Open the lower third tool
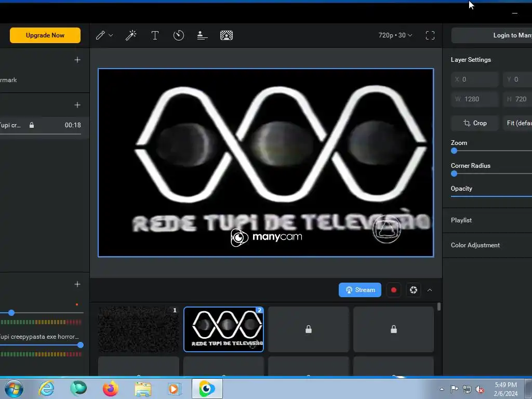The height and width of the screenshot is (399, 532). coord(202,35)
